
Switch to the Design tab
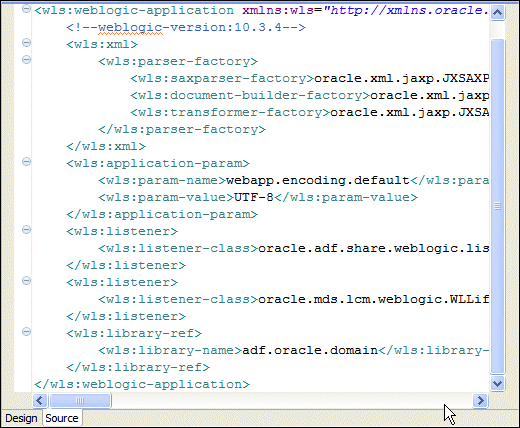click(21, 418)
